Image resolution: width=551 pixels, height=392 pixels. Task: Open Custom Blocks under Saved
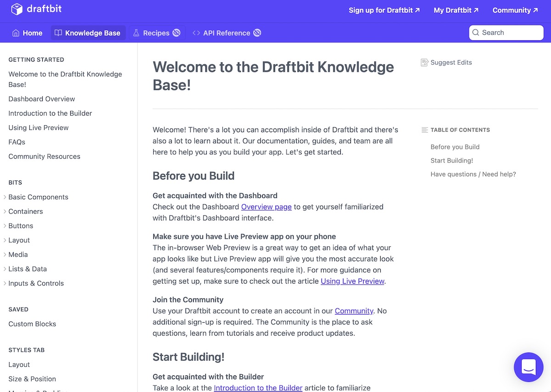pos(32,324)
